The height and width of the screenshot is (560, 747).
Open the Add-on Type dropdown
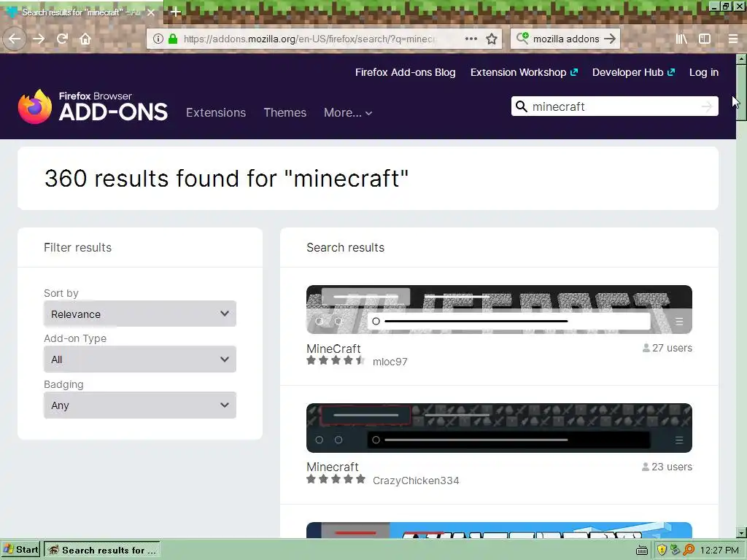140,359
